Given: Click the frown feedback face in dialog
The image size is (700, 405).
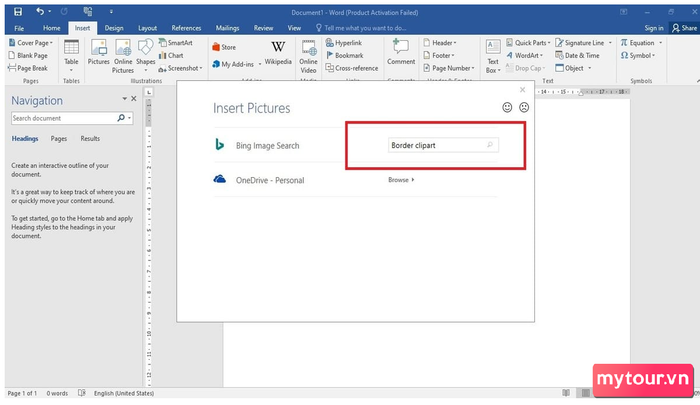Looking at the screenshot, I should coord(524,107).
